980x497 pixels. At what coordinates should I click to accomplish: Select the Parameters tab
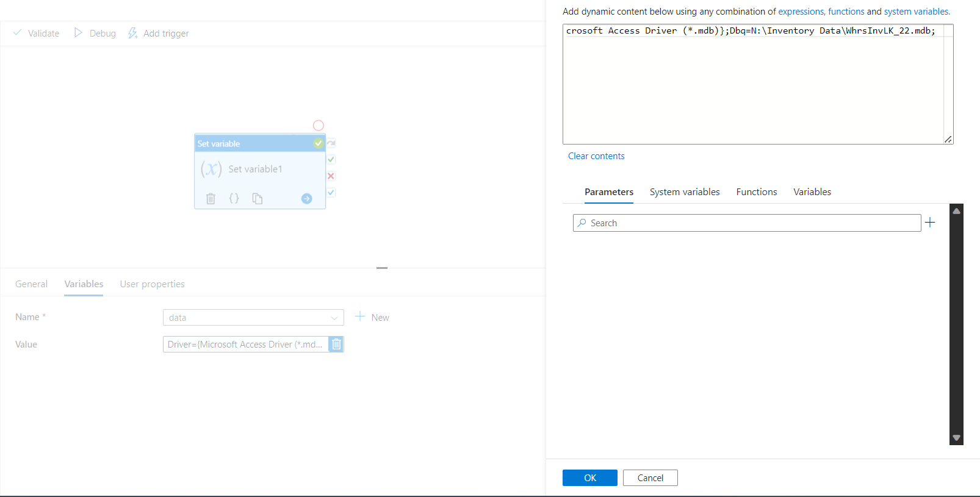[609, 192]
